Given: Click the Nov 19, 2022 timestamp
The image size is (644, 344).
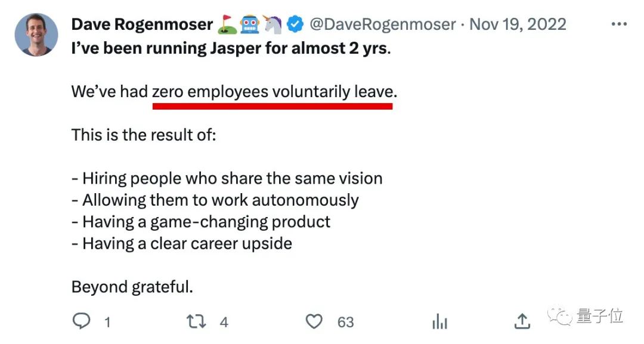Looking at the screenshot, I should [x=518, y=24].
